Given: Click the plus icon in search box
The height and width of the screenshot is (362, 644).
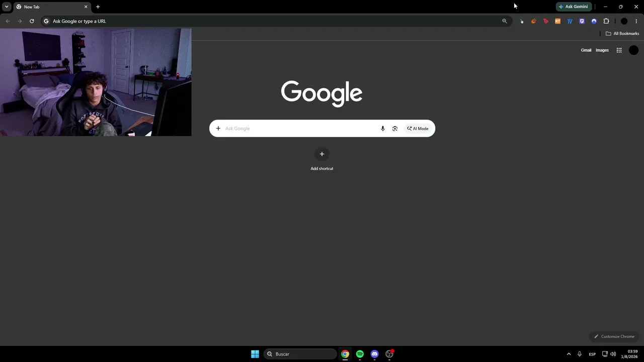Looking at the screenshot, I should click(x=218, y=129).
